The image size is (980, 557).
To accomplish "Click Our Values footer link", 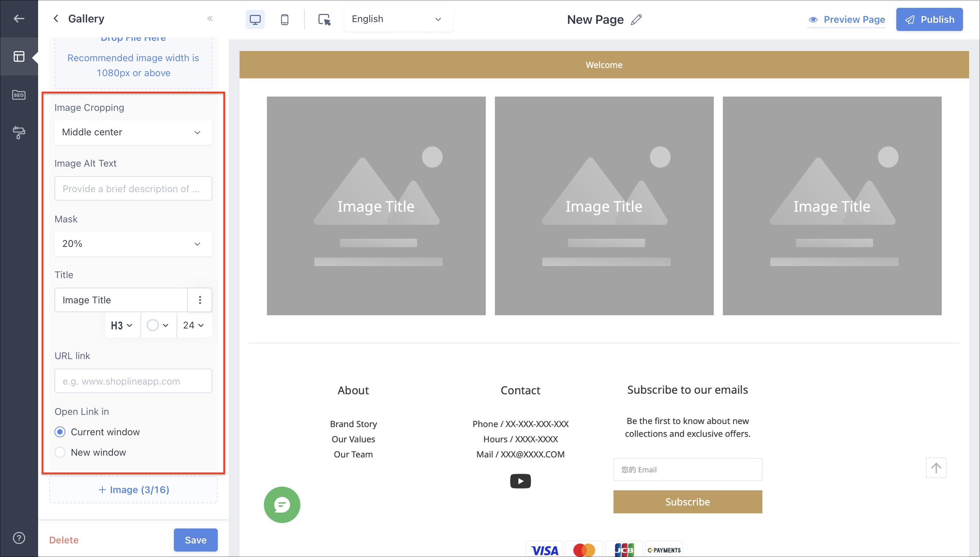I will 353,439.
